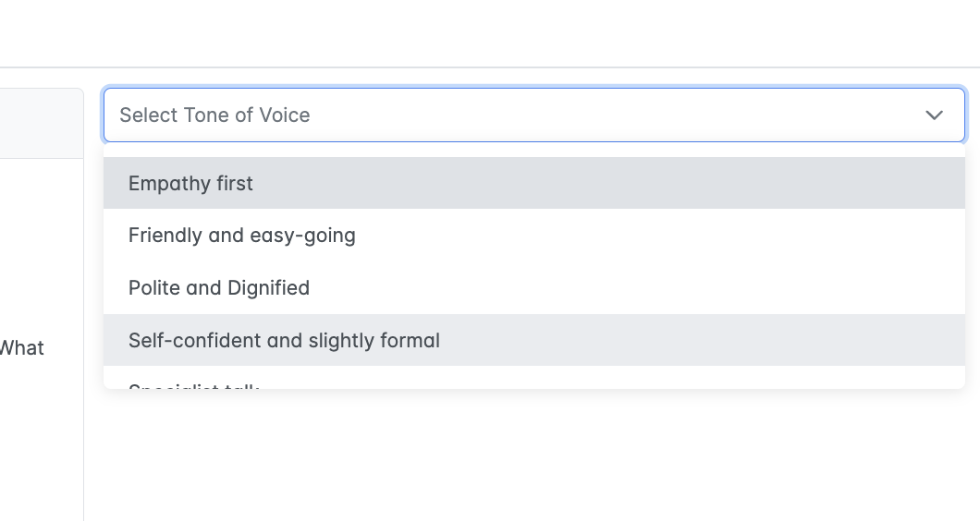Pick the "Polite and Dignified" tone
This screenshot has width=980, height=521.
[x=219, y=288]
